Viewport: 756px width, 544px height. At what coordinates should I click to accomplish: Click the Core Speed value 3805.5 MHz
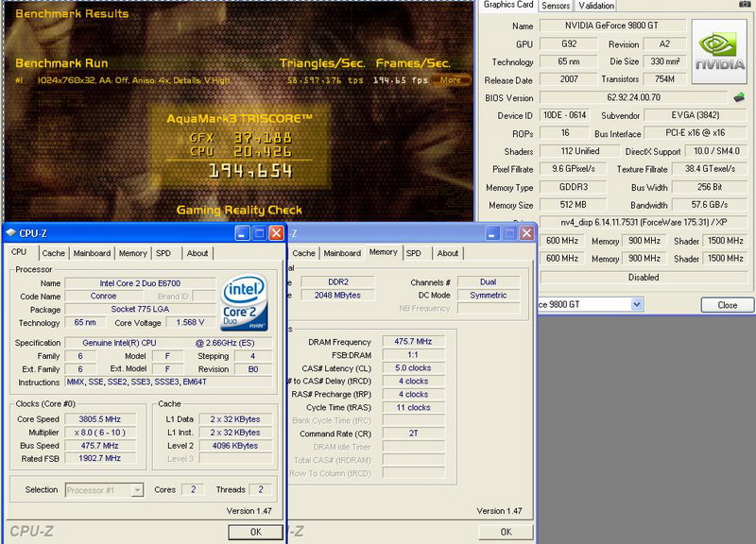(x=100, y=419)
